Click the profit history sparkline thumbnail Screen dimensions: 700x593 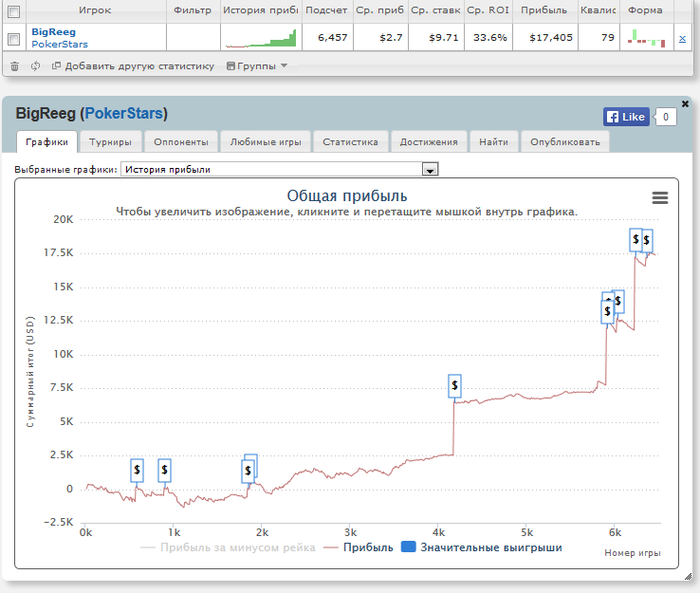point(261,38)
